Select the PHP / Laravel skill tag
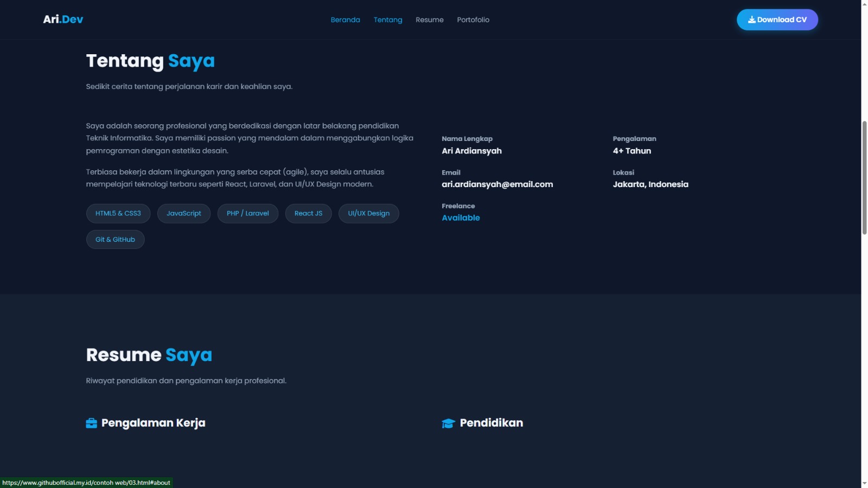Image resolution: width=868 pixels, height=488 pixels. point(247,214)
